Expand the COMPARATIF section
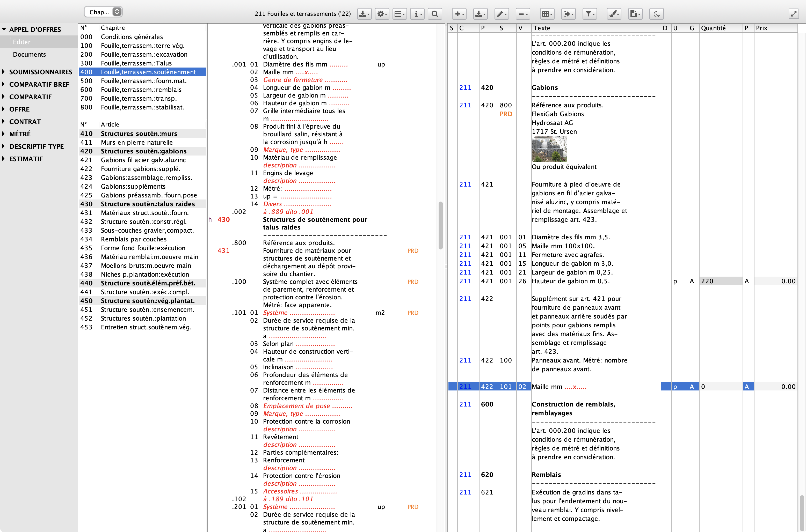This screenshot has width=806, height=532. pyautogui.click(x=3, y=96)
